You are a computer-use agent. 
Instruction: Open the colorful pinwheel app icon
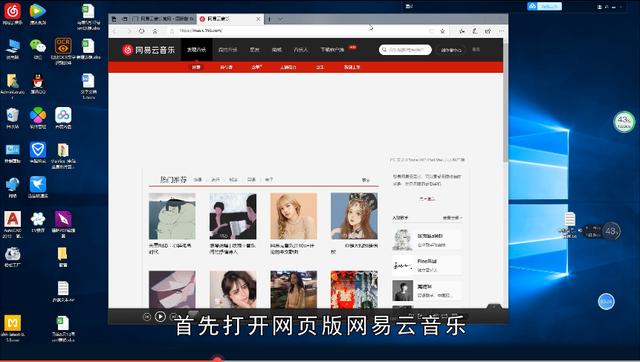point(38,116)
